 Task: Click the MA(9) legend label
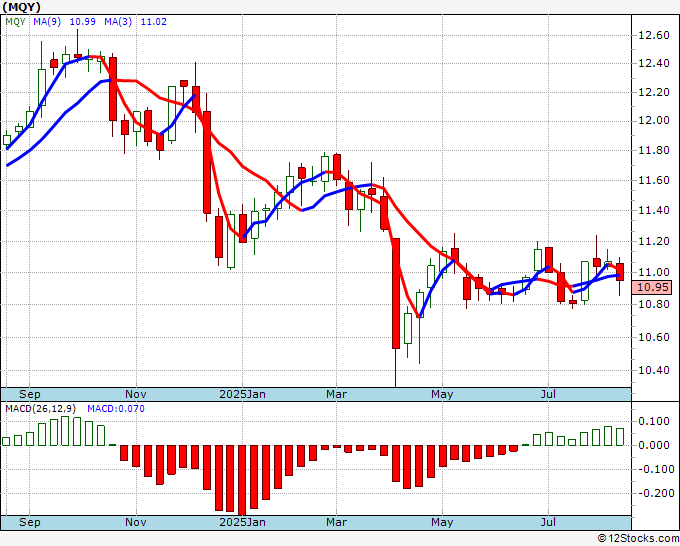(47, 22)
